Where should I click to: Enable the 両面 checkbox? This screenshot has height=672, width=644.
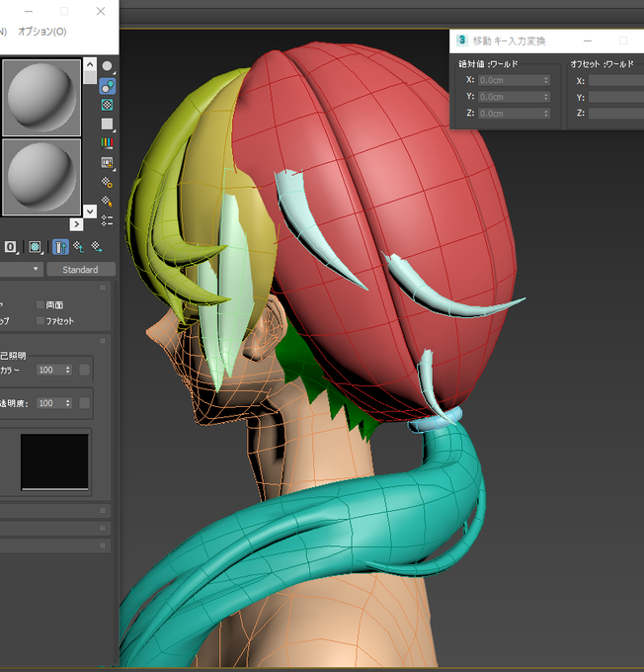pyautogui.click(x=40, y=304)
